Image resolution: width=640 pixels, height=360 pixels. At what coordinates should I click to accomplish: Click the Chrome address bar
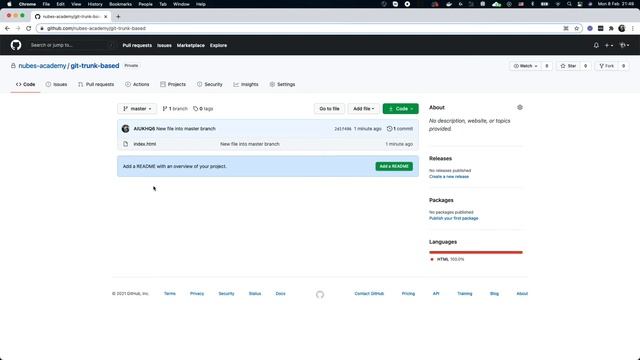pos(302,28)
